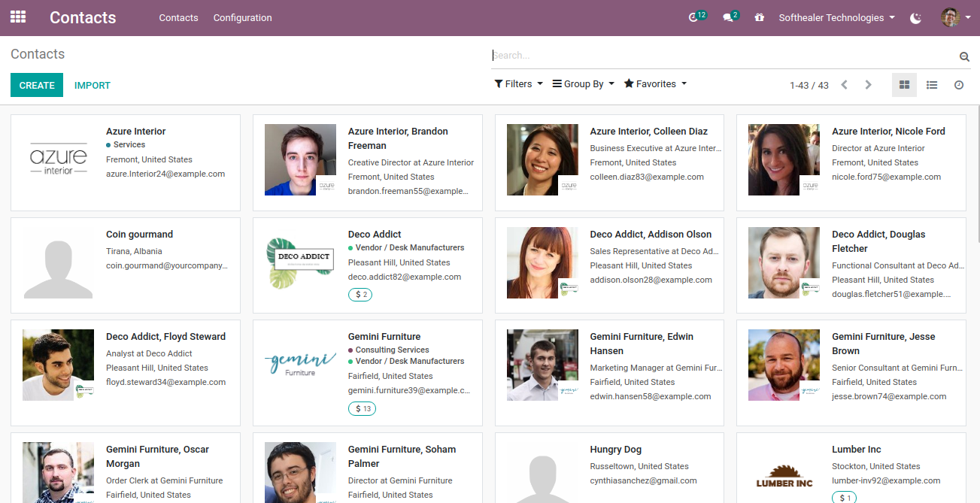Expand the Group By dropdown
Image resolution: width=980 pixels, height=503 pixels.
pos(584,84)
